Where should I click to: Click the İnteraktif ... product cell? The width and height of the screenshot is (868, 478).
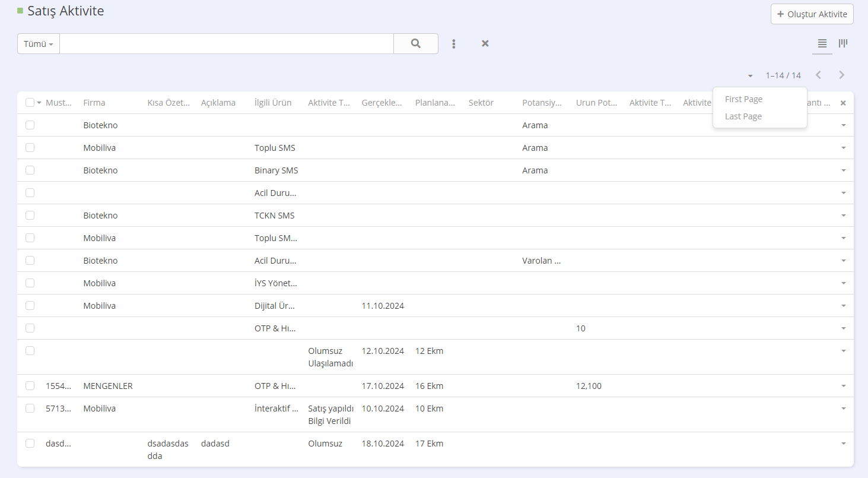pos(276,409)
